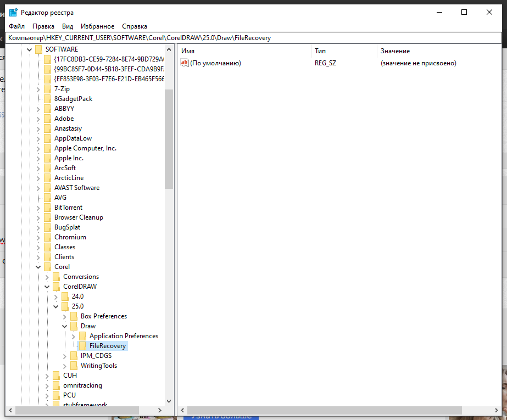
Task: Select the Browser Cleanup key
Action: [79, 217]
